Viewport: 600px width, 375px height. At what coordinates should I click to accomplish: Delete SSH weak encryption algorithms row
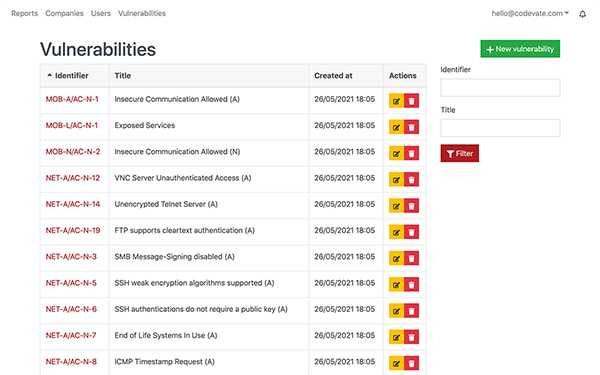[411, 285]
